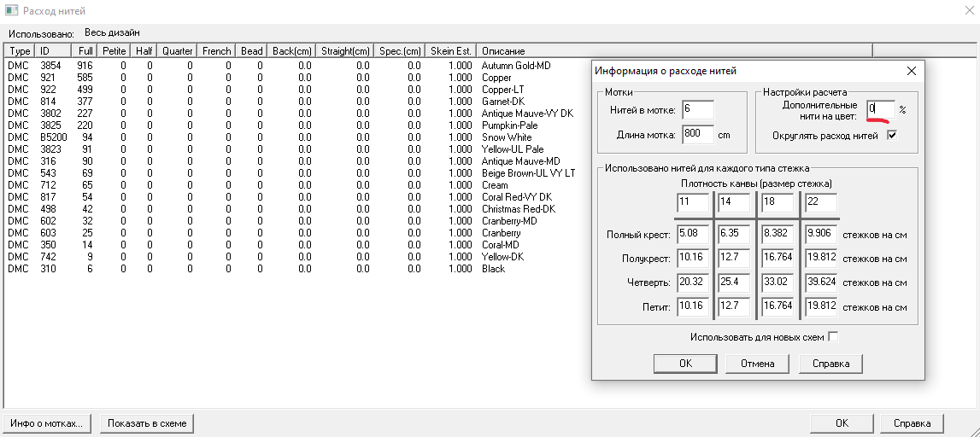
Task: Open Справка in the thread info dialog
Action: click(830, 364)
